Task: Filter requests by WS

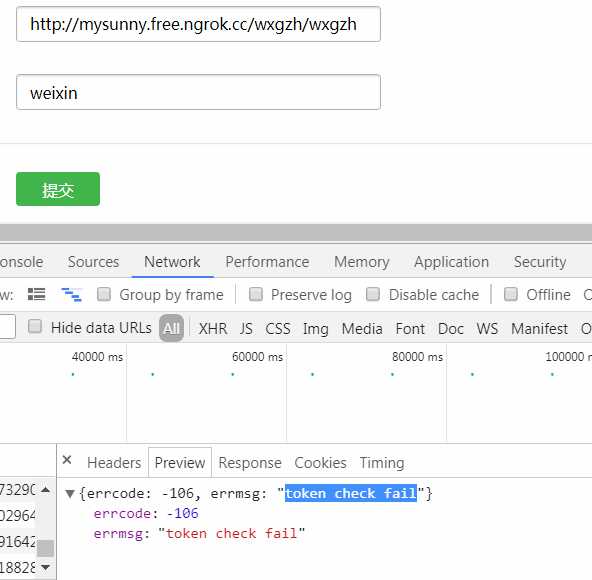Action: coord(487,328)
